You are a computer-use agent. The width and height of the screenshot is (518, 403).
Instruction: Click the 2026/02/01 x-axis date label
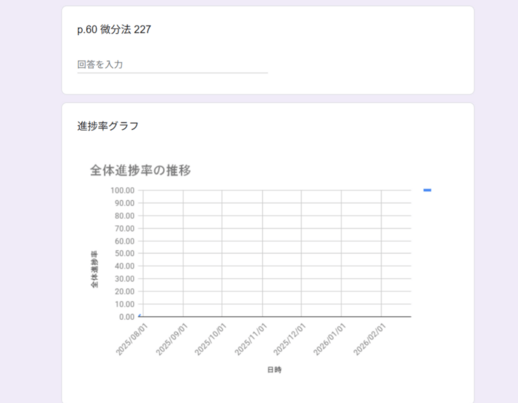[370, 339]
